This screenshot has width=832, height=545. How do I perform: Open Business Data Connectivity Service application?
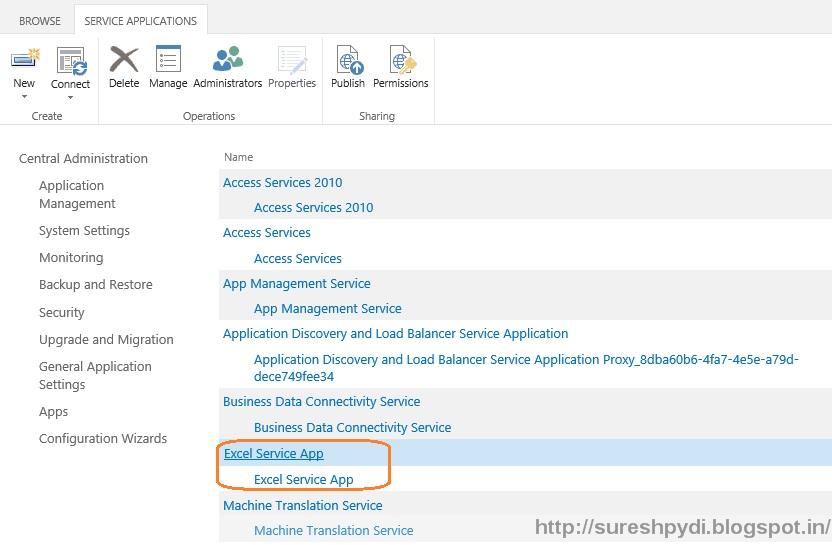[x=322, y=402]
